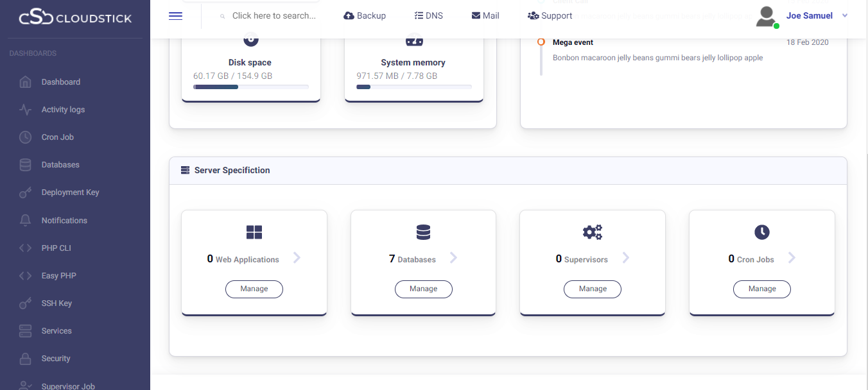This screenshot has width=868, height=390.
Task: Expand Web Applications with chevron arrow
Action: [297, 258]
